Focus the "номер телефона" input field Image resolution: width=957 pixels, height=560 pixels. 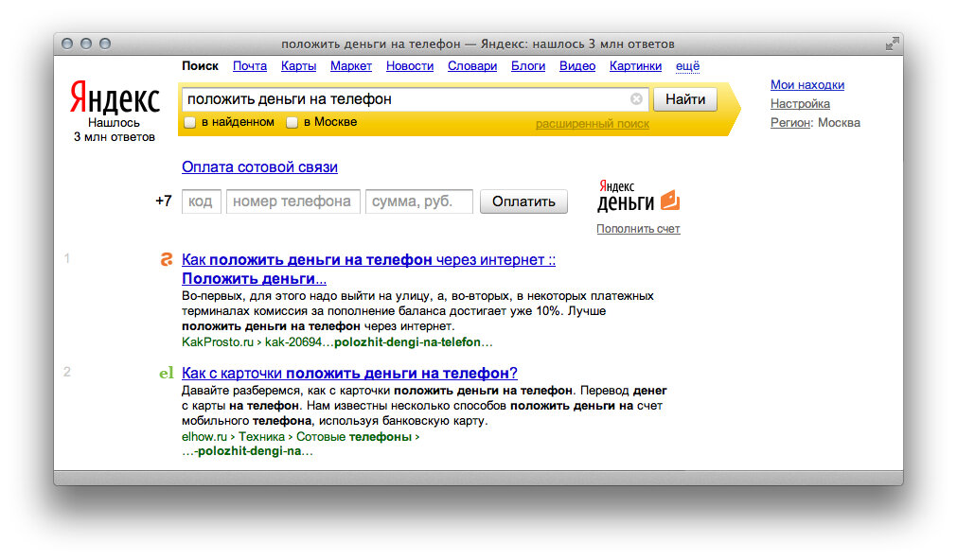(292, 201)
